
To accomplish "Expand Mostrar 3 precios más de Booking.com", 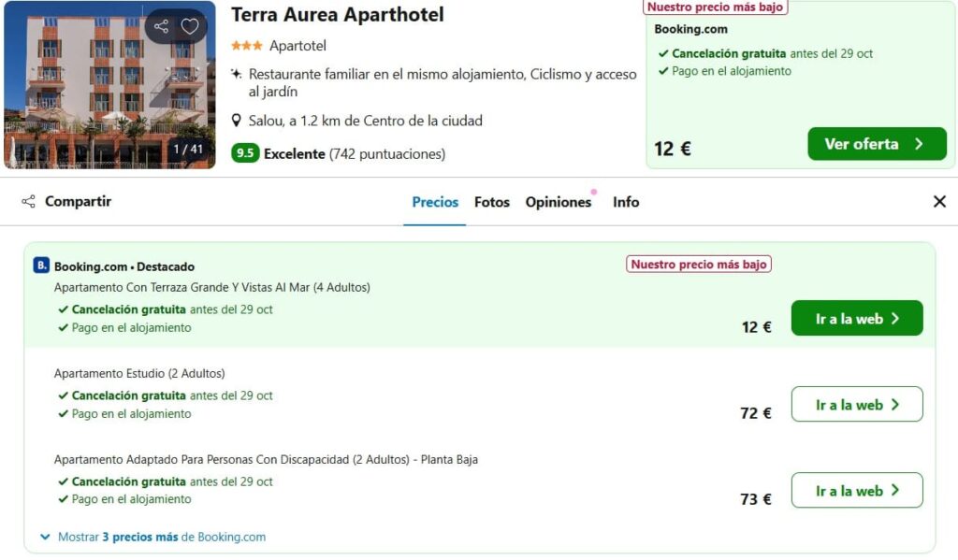I will (x=162, y=537).
